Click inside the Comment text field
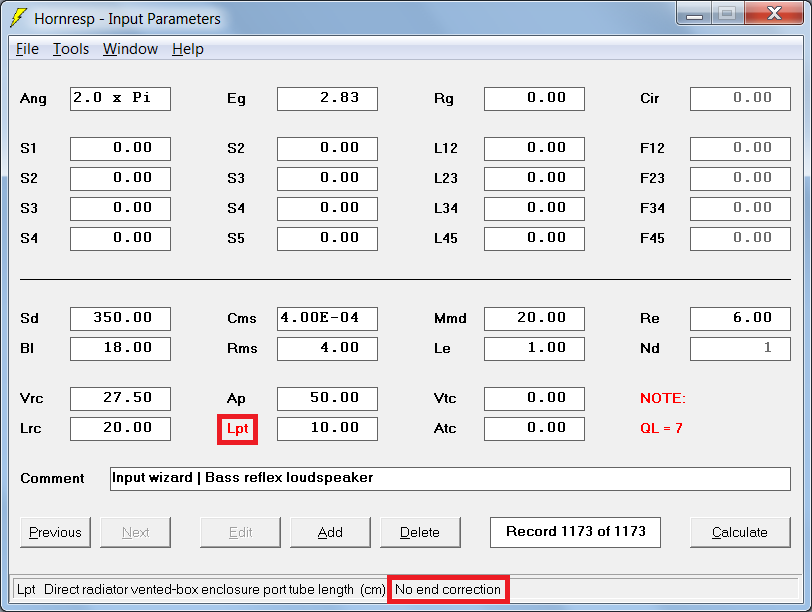812x612 pixels. point(450,479)
